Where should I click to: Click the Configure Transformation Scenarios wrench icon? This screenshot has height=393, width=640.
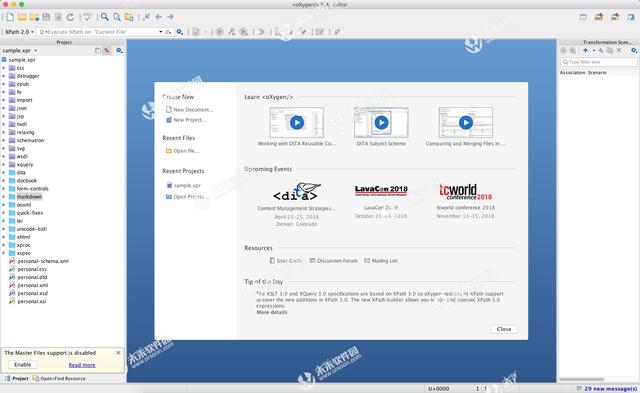(232, 32)
